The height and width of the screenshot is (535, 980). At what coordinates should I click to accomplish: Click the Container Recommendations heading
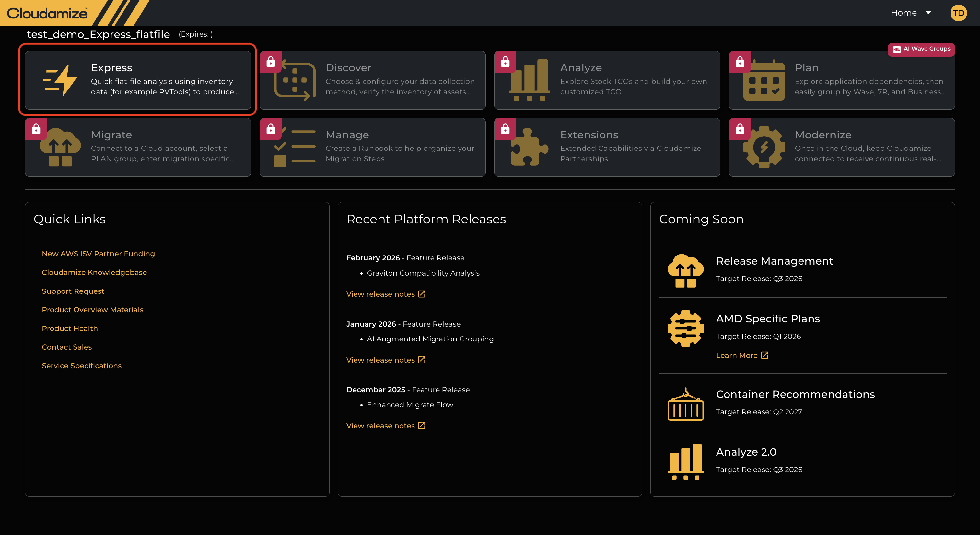click(796, 394)
